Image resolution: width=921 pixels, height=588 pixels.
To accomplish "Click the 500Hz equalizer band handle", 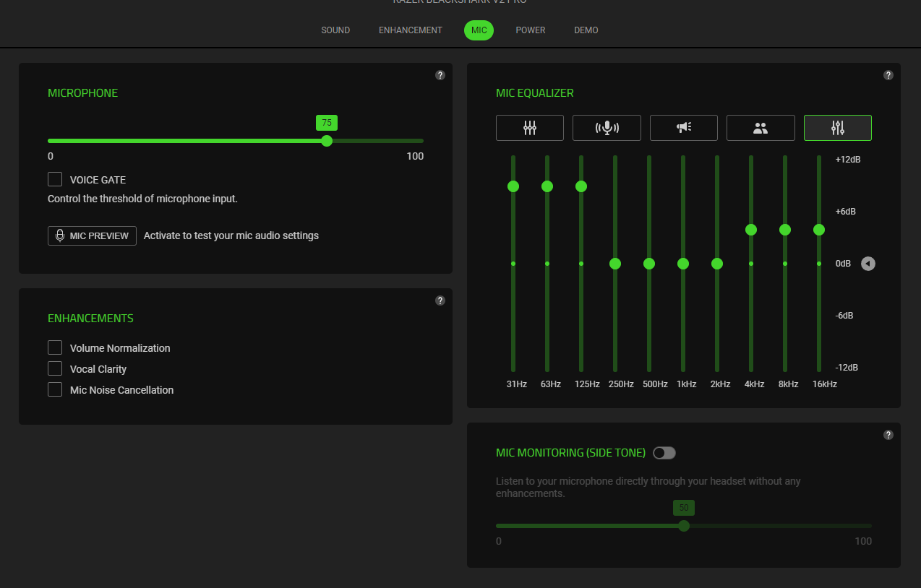I will pyautogui.click(x=649, y=264).
